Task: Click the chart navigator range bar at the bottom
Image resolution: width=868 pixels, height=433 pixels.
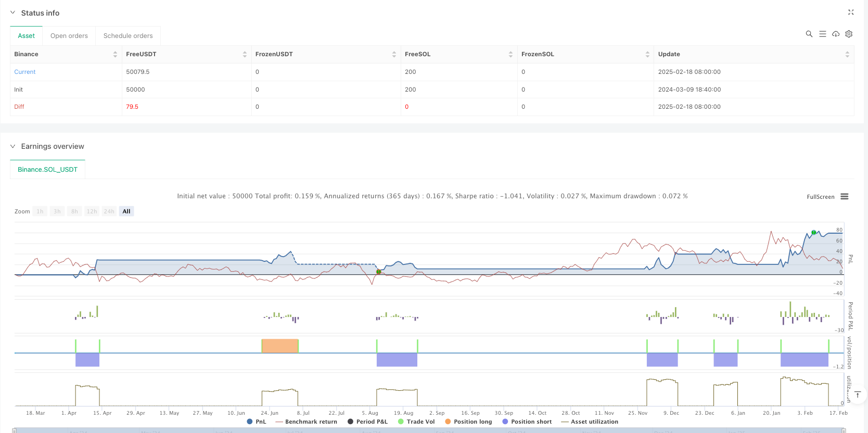Action: click(x=429, y=430)
